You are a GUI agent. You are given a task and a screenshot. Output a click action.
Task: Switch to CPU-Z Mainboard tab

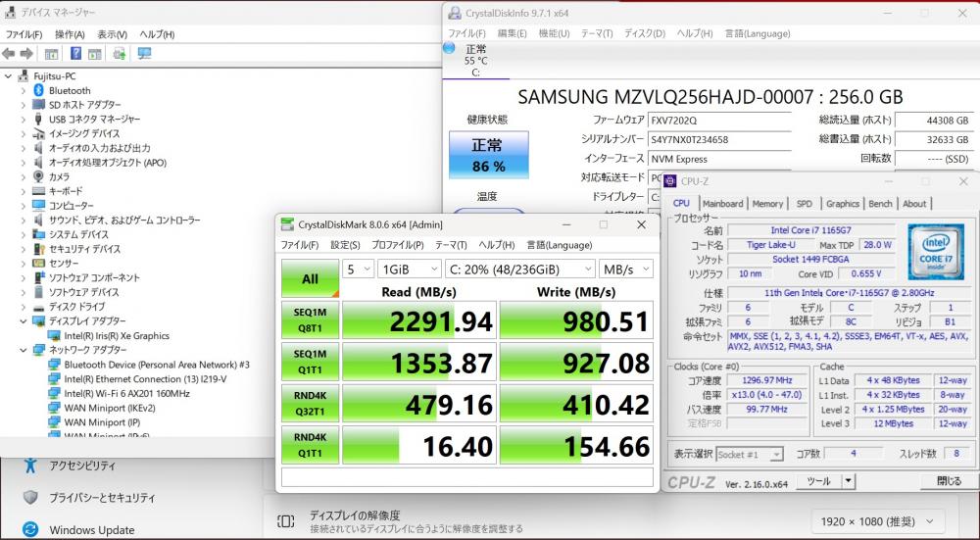(722, 204)
